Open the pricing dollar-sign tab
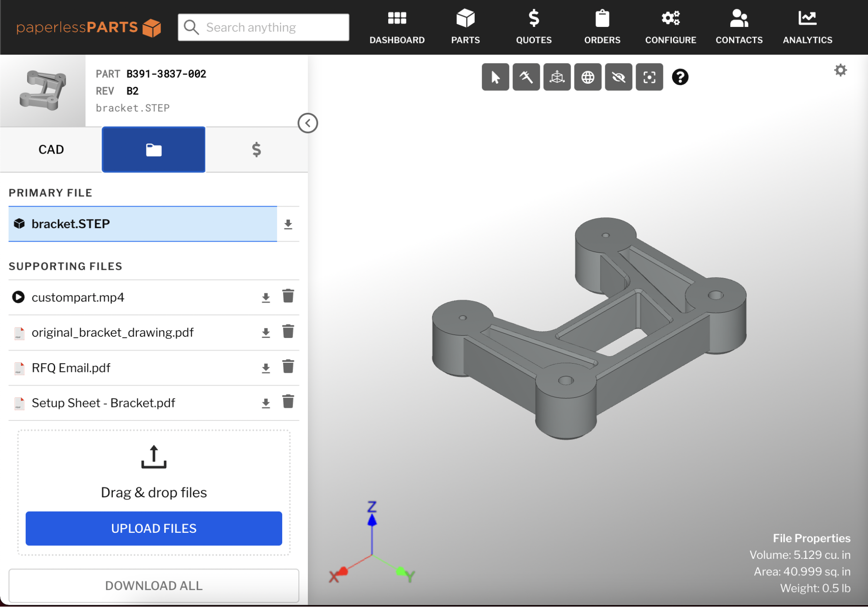868x607 pixels. point(256,150)
